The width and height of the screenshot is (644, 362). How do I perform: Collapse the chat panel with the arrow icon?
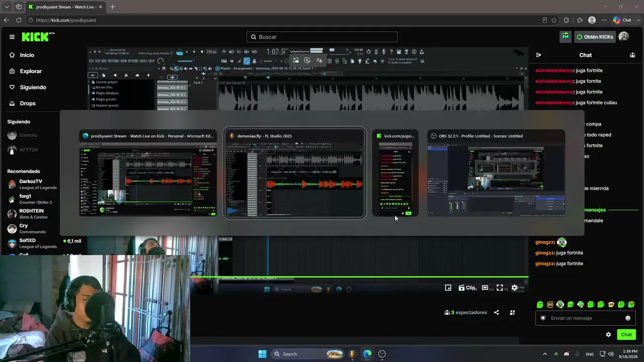pos(538,55)
